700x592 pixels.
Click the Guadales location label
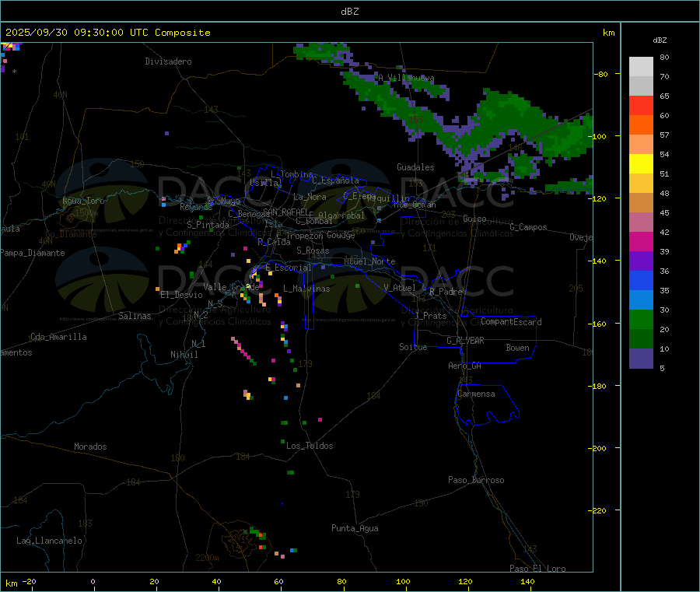tap(415, 167)
